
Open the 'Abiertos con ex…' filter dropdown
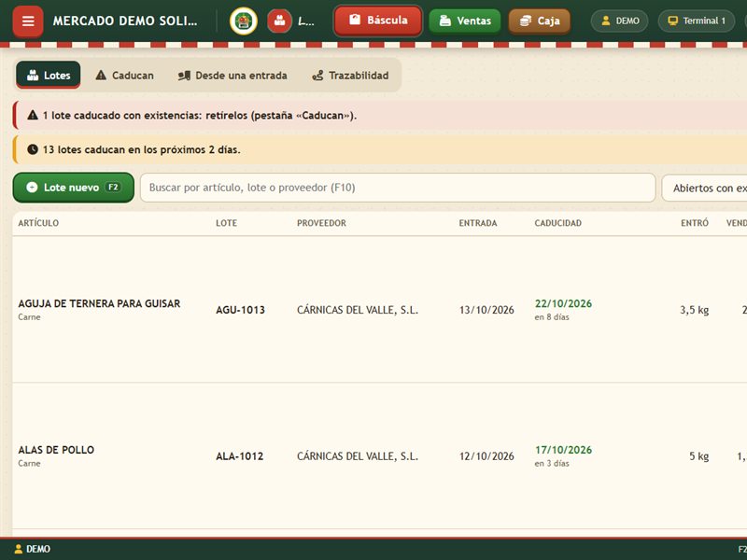(705, 189)
